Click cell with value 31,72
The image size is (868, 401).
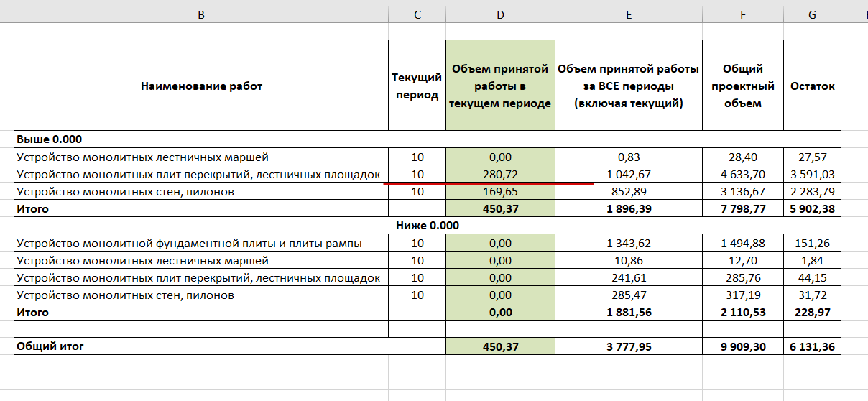pyautogui.click(x=812, y=295)
